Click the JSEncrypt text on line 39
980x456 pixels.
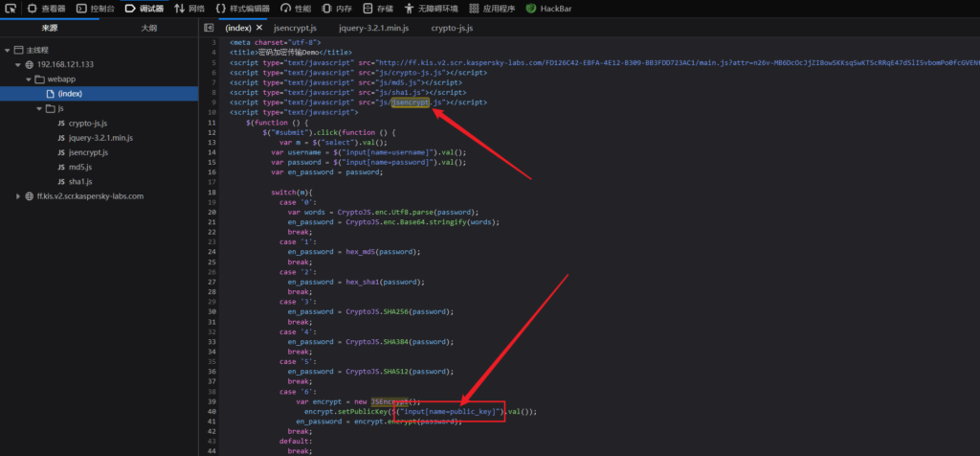(390, 401)
